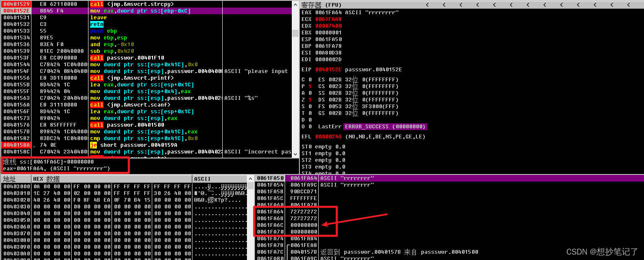Select the mov ebp,esp instruction
This screenshot has height=260, width=644.
[146, 38]
